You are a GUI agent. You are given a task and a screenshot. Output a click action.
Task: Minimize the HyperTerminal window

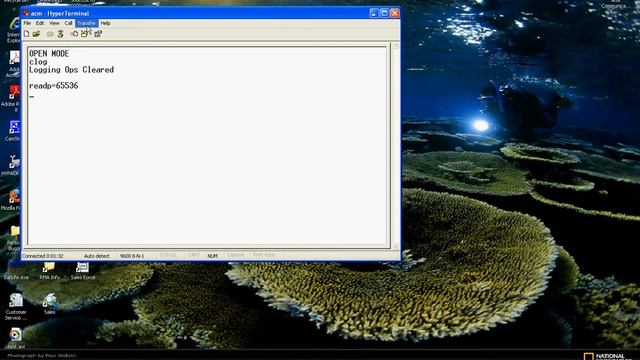[374, 13]
